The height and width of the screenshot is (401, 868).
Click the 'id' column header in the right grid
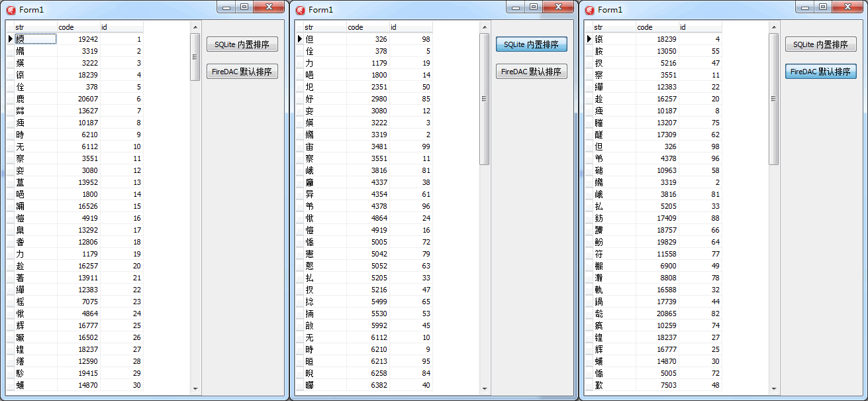pyautogui.click(x=700, y=27)
